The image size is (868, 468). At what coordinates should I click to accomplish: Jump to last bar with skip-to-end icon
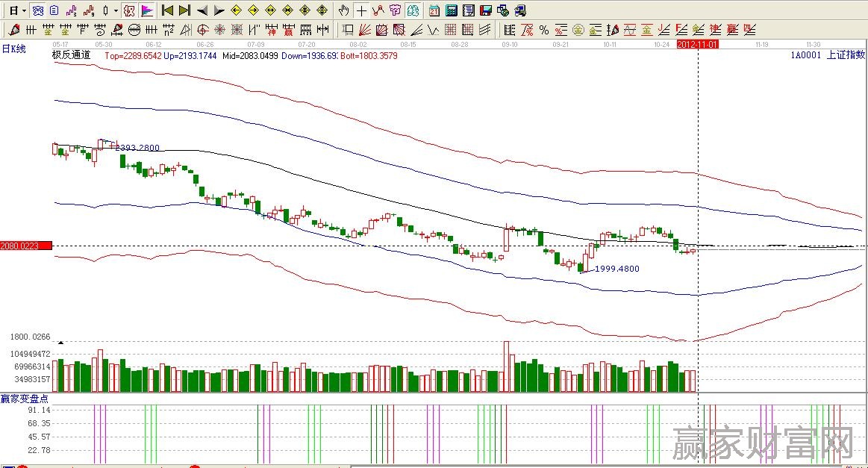click(184, 10)
